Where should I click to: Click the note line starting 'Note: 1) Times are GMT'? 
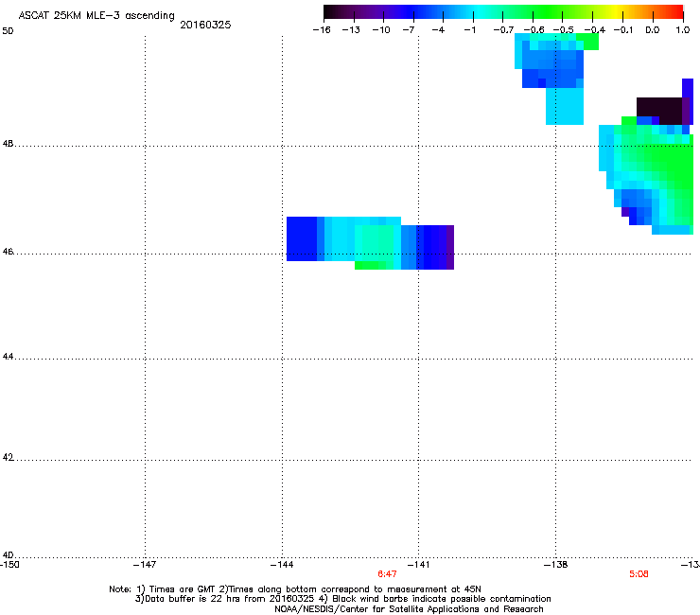coord(295,589)
